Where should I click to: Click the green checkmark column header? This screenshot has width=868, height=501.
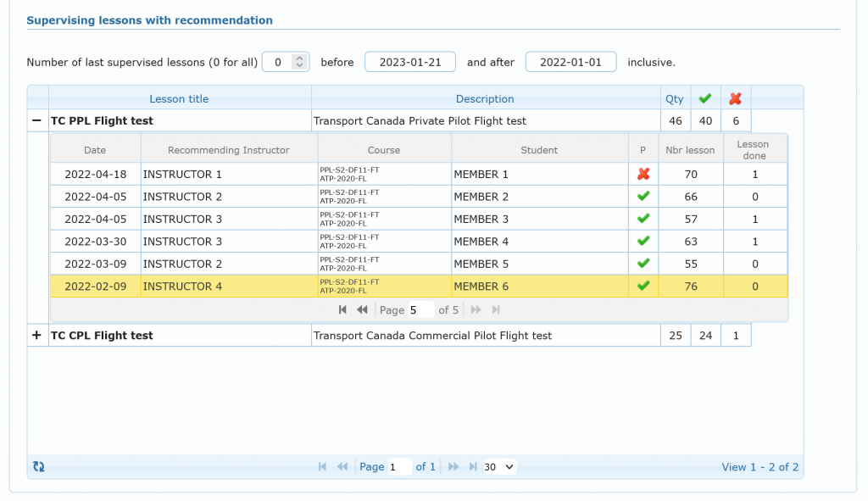704,99
